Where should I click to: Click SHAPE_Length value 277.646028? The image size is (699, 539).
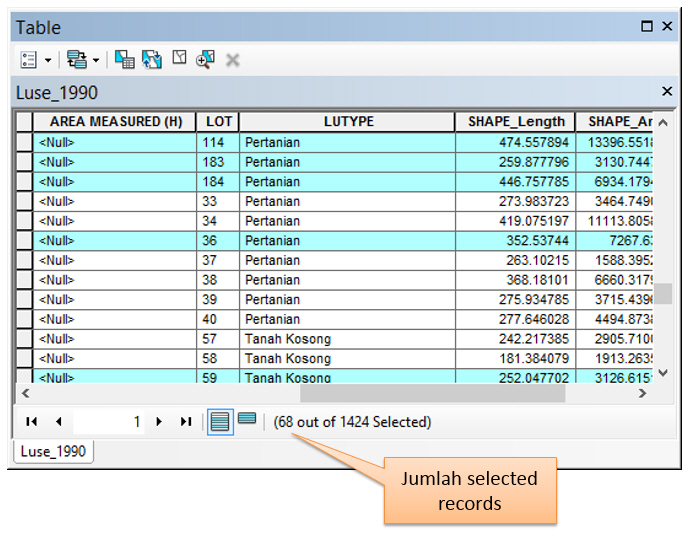(534, 319)
